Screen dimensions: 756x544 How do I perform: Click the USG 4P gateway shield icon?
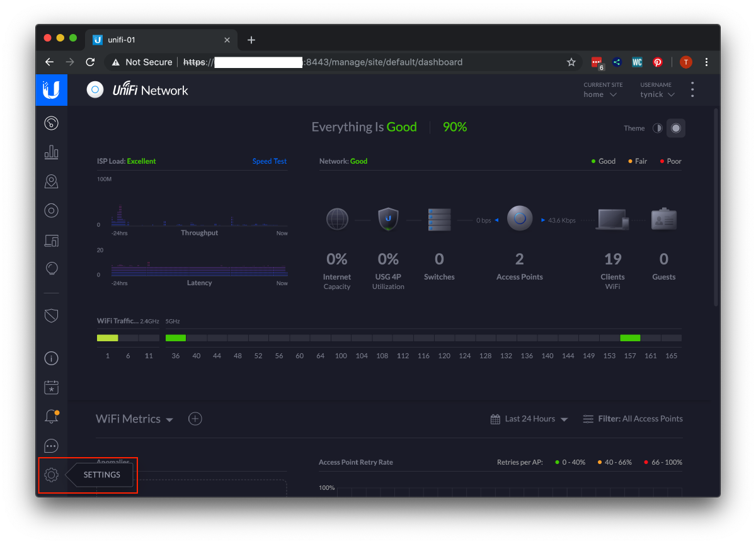tap(388, 219)
